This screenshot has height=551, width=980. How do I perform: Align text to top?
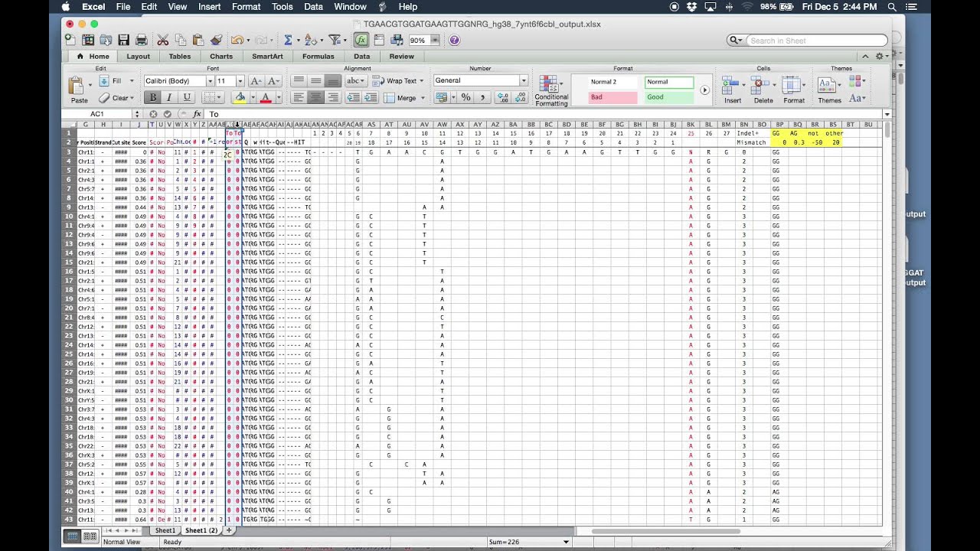coord(298,80)
